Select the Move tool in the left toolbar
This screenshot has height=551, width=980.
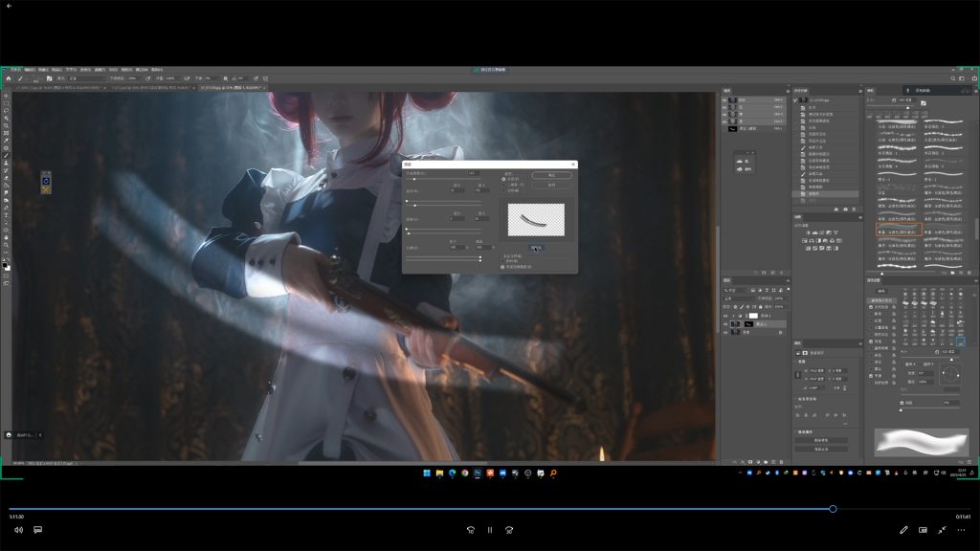7,96
